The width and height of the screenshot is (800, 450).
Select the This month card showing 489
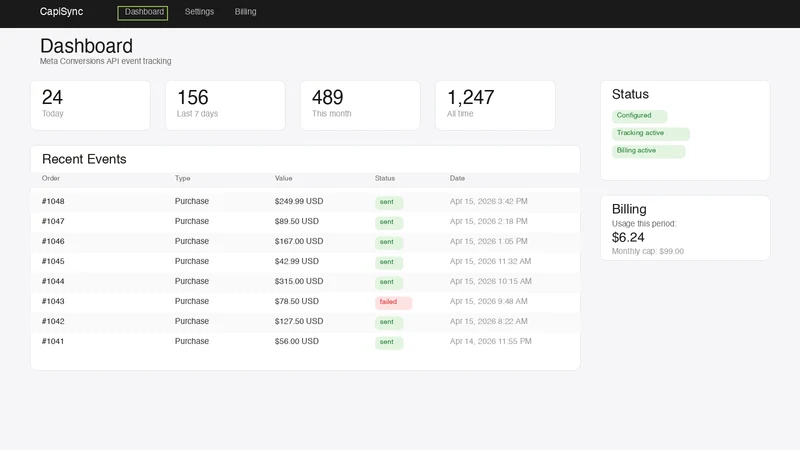(x=360, y=105)
